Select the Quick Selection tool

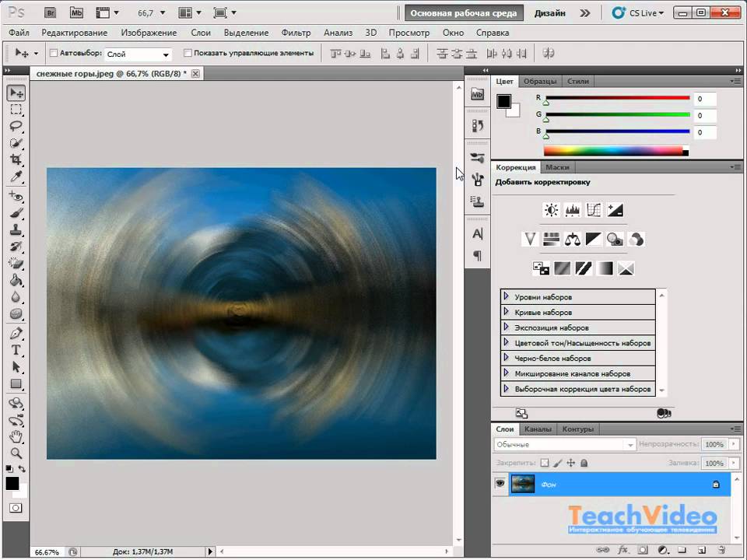[16, 143]
